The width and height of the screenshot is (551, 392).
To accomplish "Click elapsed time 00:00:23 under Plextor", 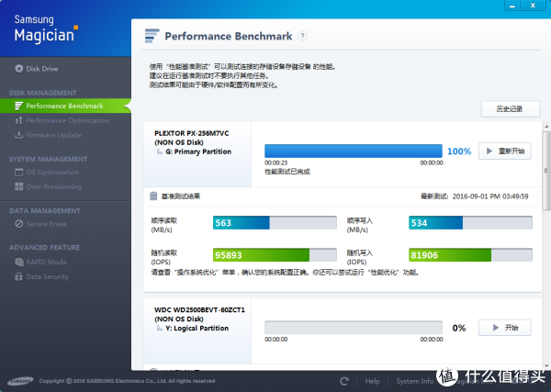I will point(275,163).
